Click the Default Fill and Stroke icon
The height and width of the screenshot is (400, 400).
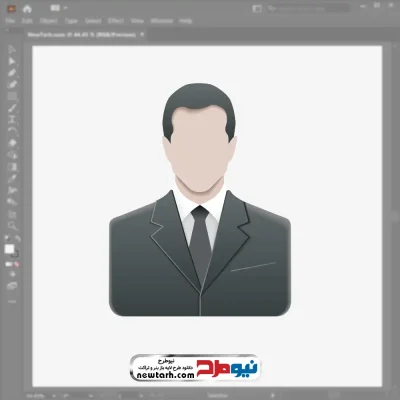7,239
